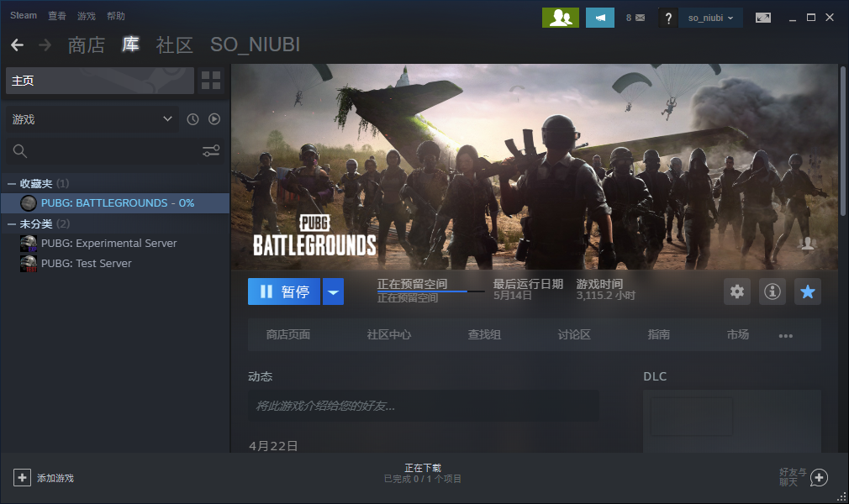Click the DLC section heading
This screenshot has height=504, width=849.
coord(655,376)
